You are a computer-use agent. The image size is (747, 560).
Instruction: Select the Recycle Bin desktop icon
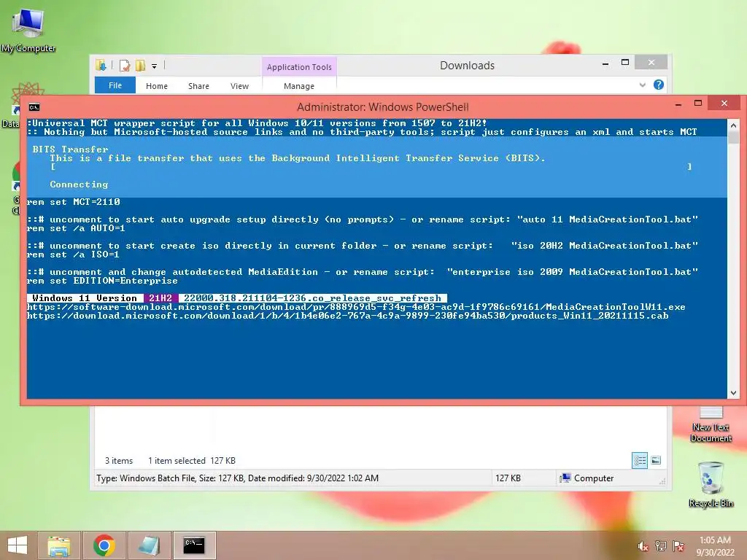click(x=711, y=484)
